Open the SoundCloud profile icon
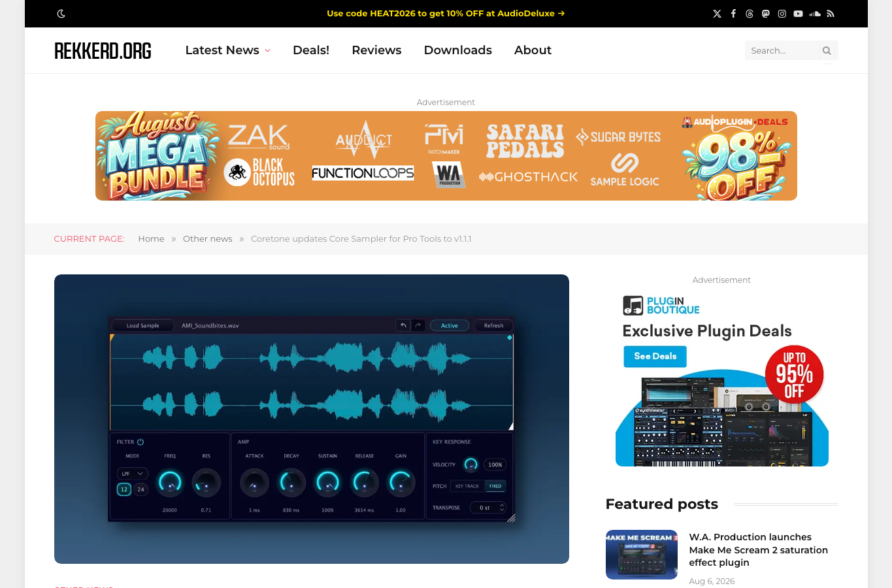Image resolution: width=892 pixels, height=588 pixels. click(814, 14)
